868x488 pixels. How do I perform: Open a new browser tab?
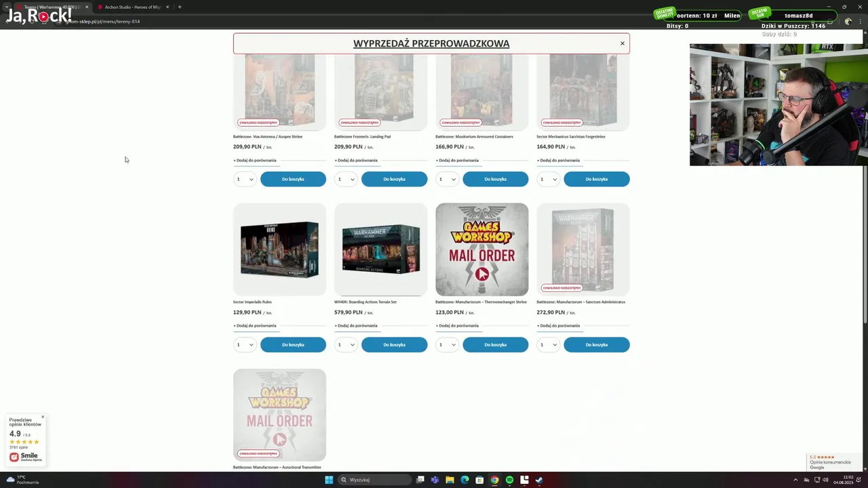pyautogui.click(x=180, y=7)
